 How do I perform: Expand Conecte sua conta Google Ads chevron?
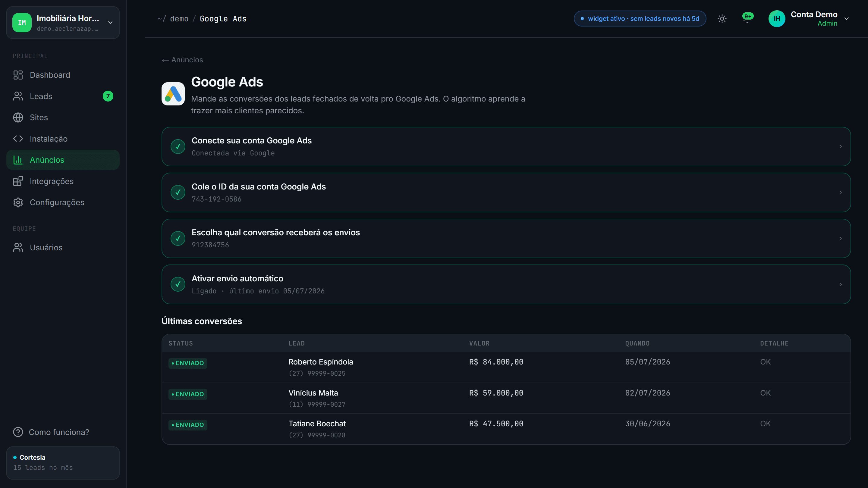point(841,146)
